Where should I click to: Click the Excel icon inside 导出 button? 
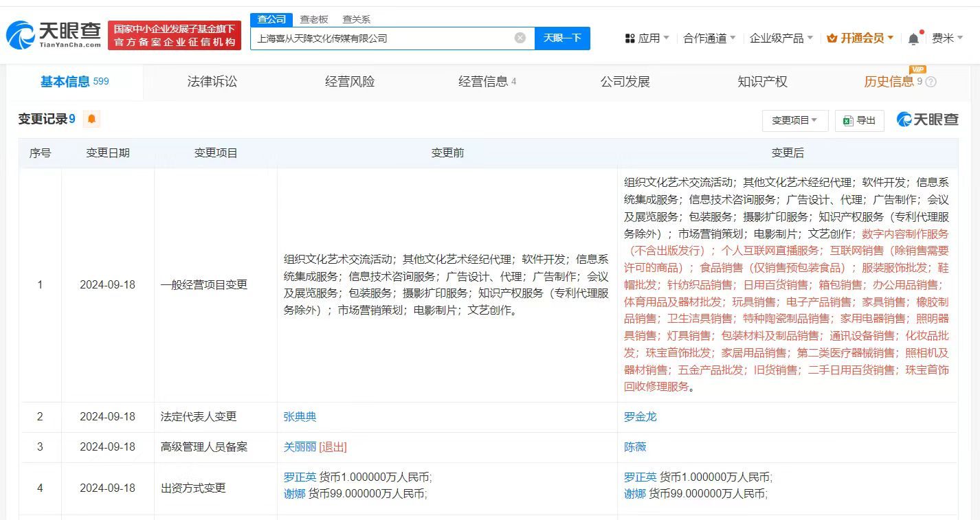point(847,119)
